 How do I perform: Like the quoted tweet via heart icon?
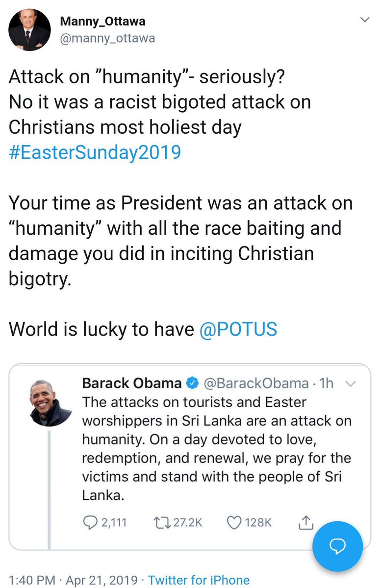coord(233,522)
